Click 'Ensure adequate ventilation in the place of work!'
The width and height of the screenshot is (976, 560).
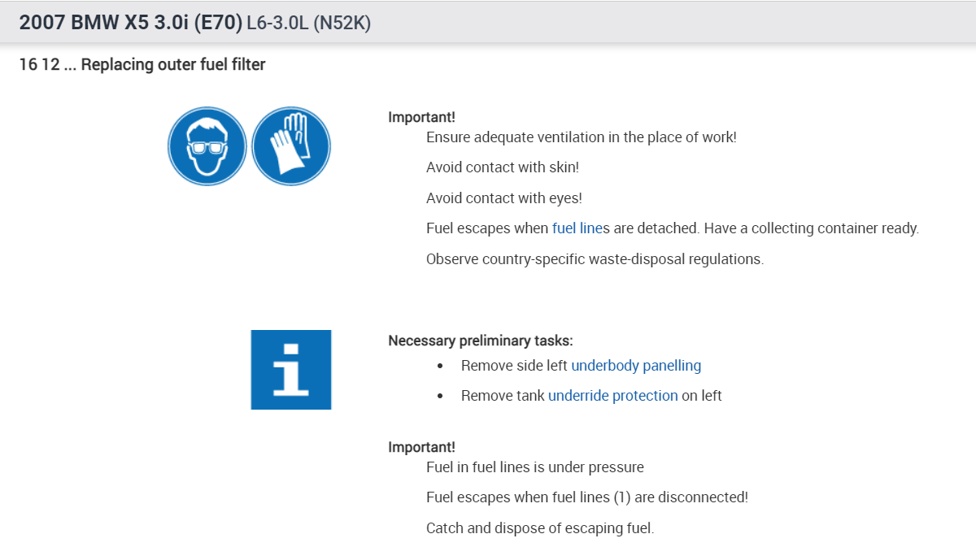pos(582,137)
